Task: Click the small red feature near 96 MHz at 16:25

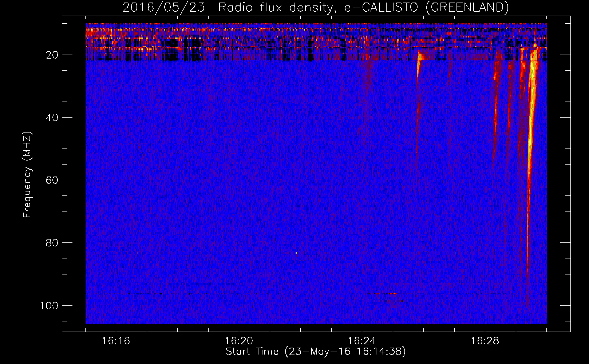Action: [x=384, y=293]
